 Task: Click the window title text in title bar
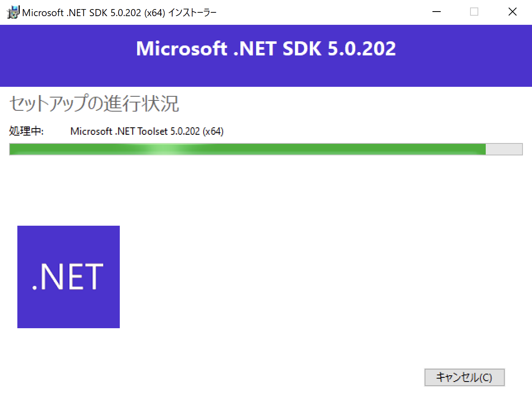coord(119,12)
